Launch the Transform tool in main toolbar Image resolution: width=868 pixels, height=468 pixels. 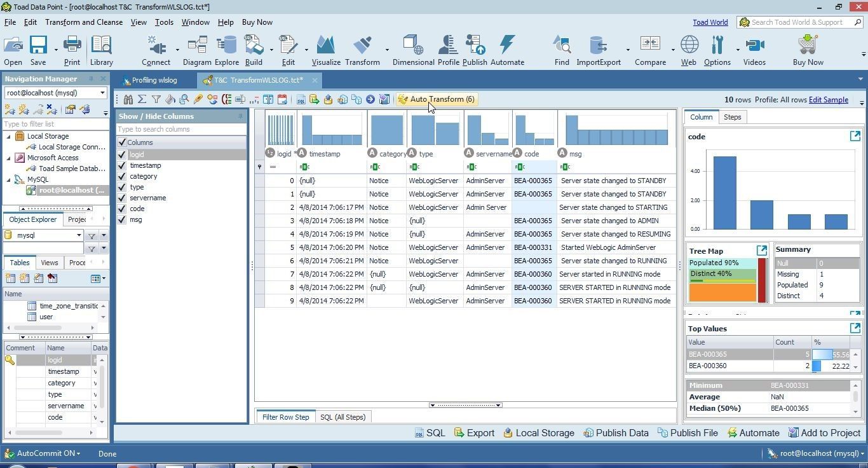[362, 50]
